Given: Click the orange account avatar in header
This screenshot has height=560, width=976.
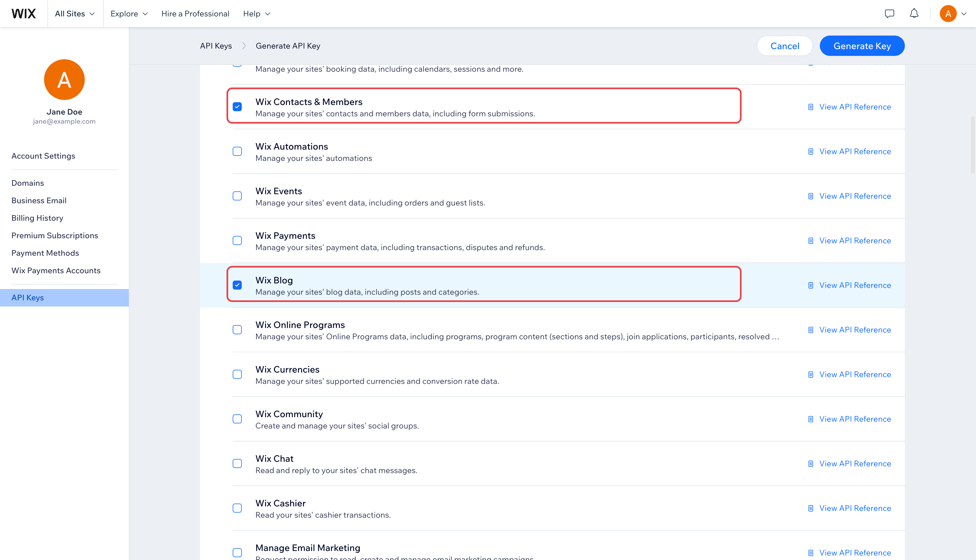Looking at the screenshot, I should (948, 14).
